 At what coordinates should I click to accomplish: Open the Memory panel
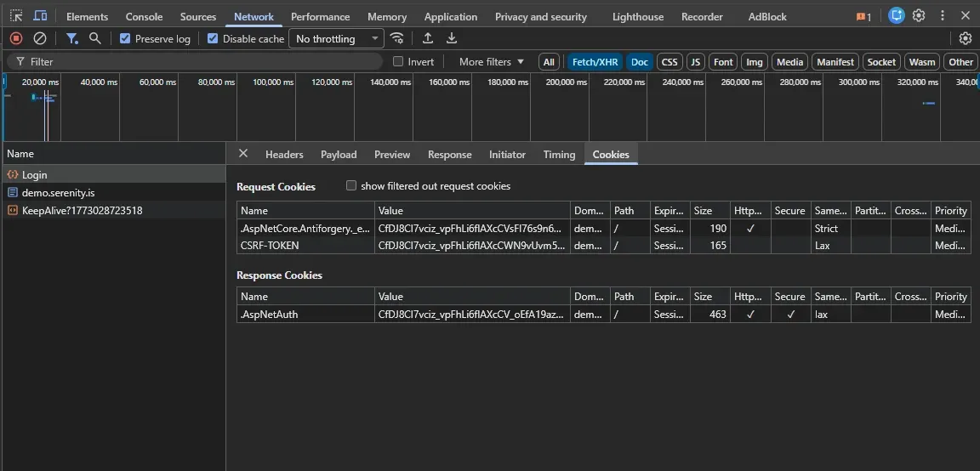pos(387,17)
